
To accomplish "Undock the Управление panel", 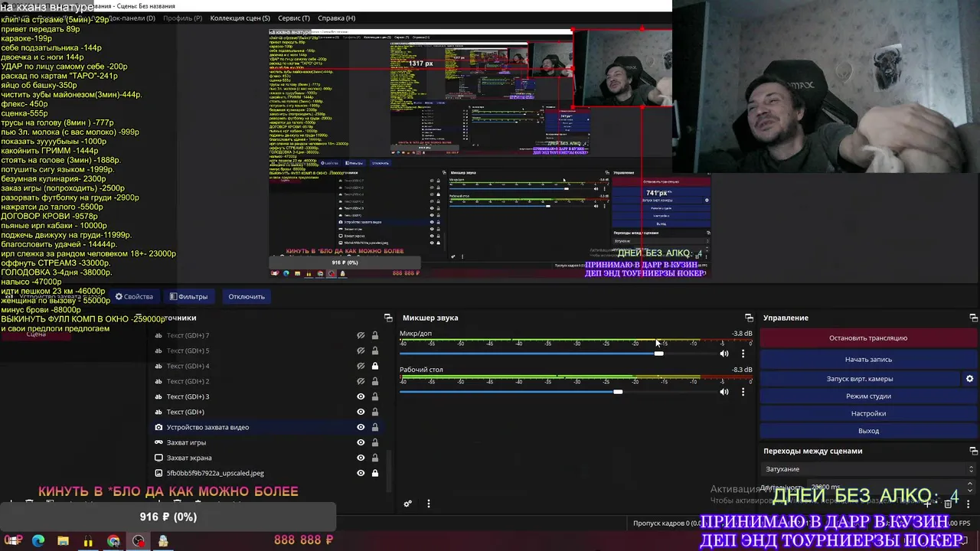I will click(x=973, y=318).
